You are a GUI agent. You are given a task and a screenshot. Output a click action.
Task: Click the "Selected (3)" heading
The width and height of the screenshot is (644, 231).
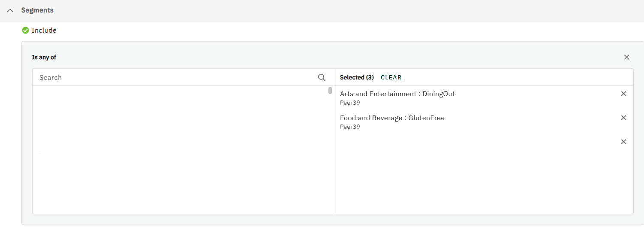[357, 78]
